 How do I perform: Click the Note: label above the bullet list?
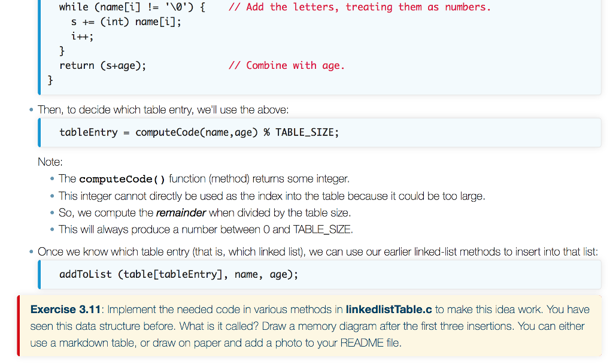[49, 162]
